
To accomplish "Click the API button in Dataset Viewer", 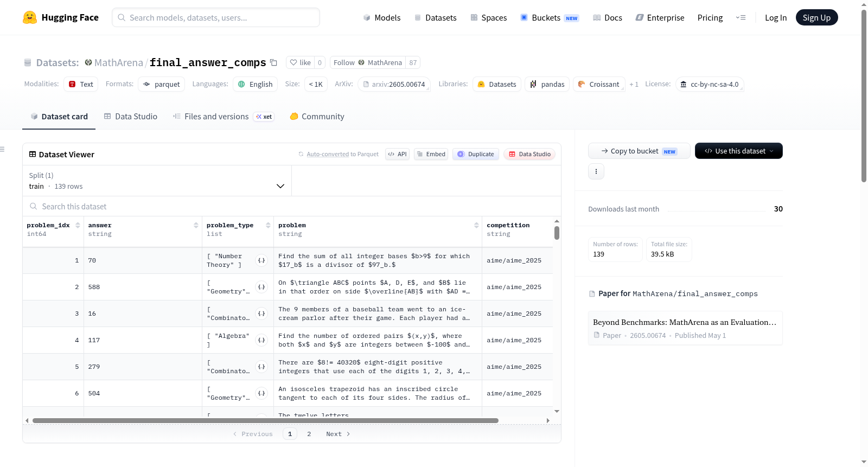I will [397, 154].
